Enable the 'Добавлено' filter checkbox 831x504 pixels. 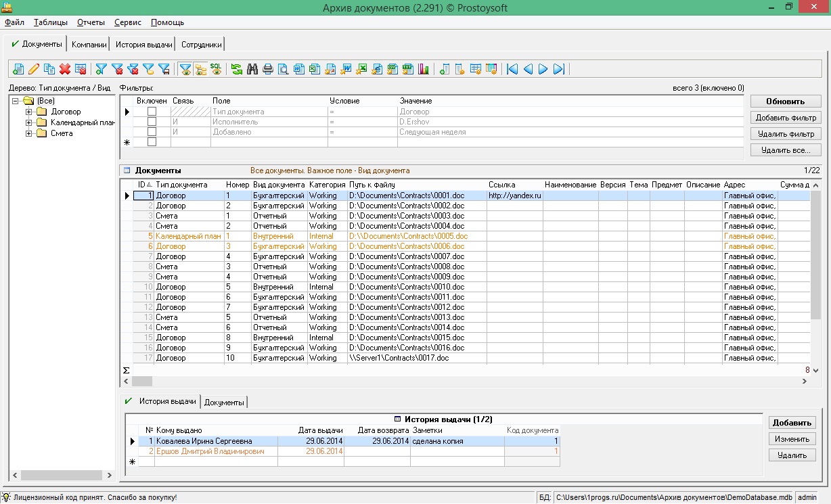pyautogui.click(x=152, y=132)
